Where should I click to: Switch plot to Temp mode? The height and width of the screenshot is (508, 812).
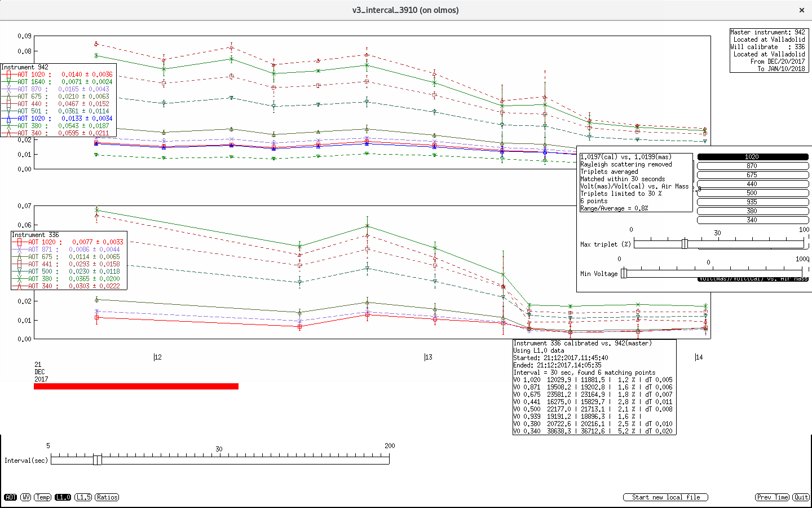click(x=43, y=497)
